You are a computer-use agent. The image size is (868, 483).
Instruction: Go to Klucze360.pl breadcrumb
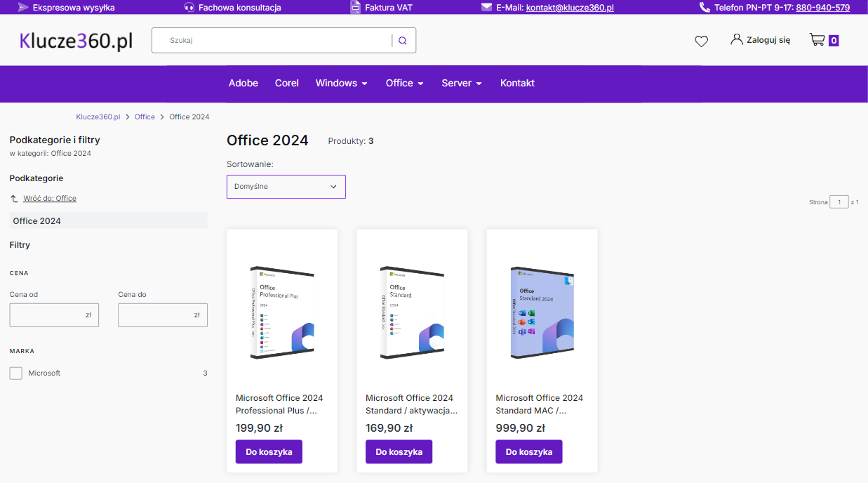click(x=98, y=117)
